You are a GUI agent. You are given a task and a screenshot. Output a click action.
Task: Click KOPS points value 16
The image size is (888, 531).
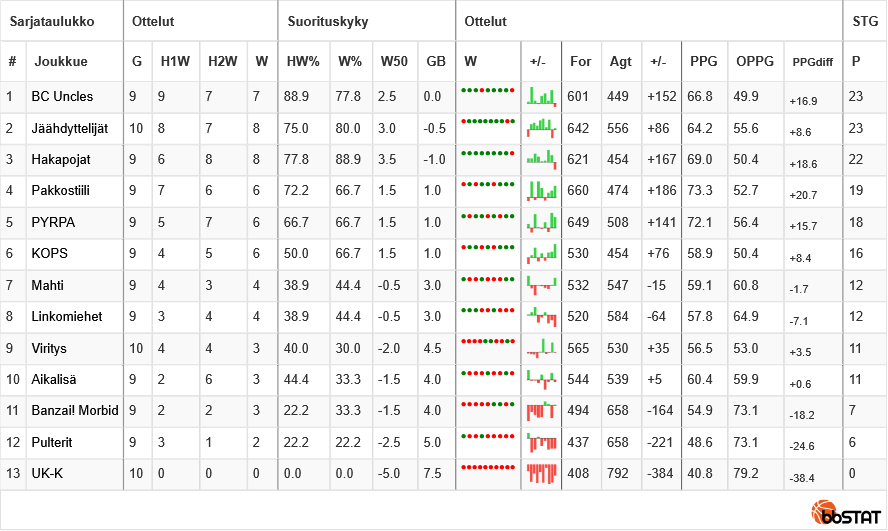[856, 255]
